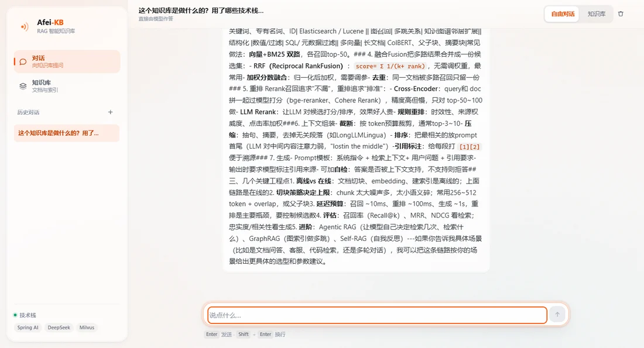Viewport: 644px width, 348px height.
Task: Click the Afei-KB title text
Action: click(x=50, y=23)
